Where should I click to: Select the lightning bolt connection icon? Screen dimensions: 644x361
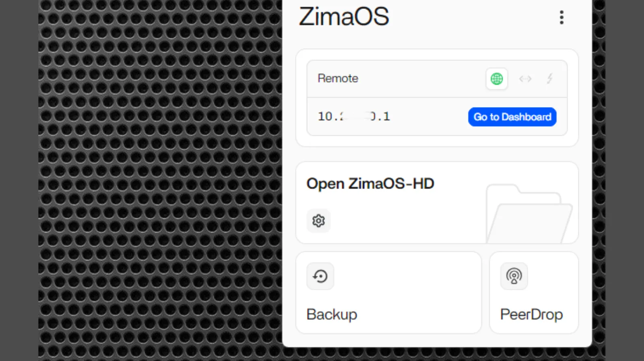pos(549,79)
